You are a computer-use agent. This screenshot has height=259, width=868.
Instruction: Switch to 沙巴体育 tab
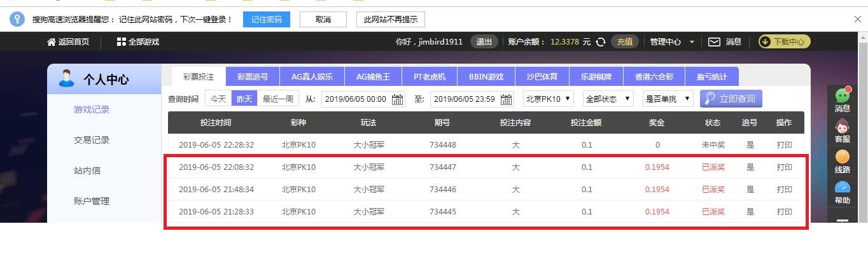[x=542, y=76]
